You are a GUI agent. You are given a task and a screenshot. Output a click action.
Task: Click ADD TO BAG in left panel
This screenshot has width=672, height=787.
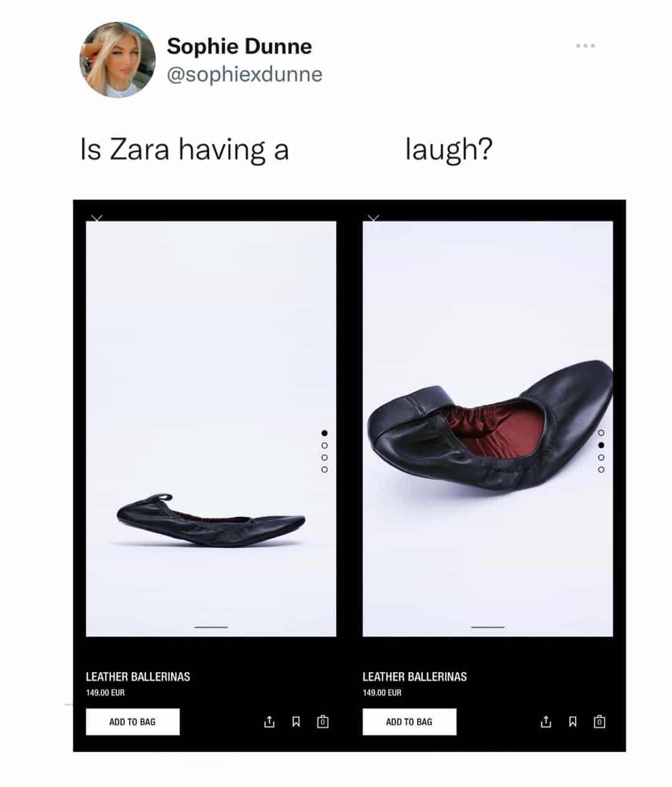(133, 722)
